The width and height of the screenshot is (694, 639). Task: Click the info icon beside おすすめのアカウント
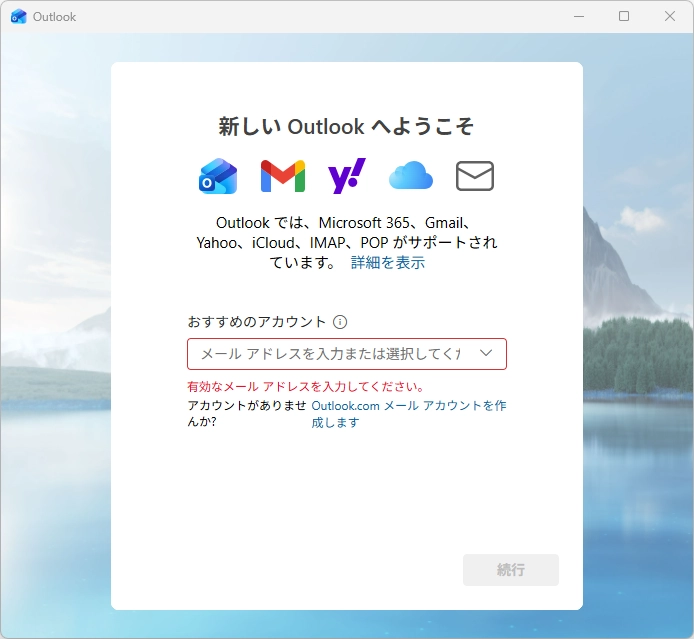pos(340,322)
